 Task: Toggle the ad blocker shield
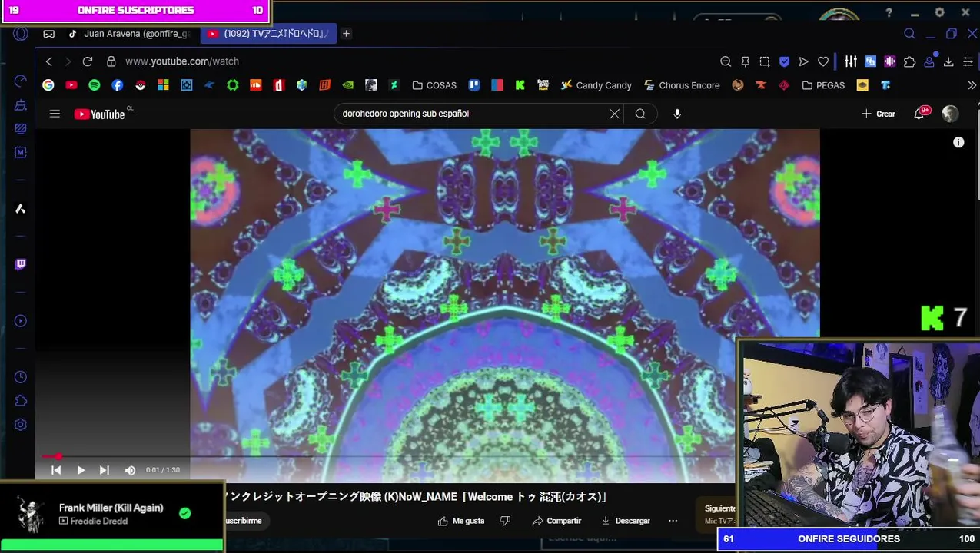(784, 61)
